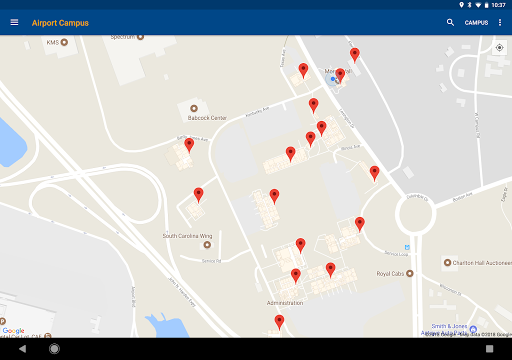The height and width of the screenshot is (360, 512).
Task: Center map with my-location button
Action: [499, 48]
